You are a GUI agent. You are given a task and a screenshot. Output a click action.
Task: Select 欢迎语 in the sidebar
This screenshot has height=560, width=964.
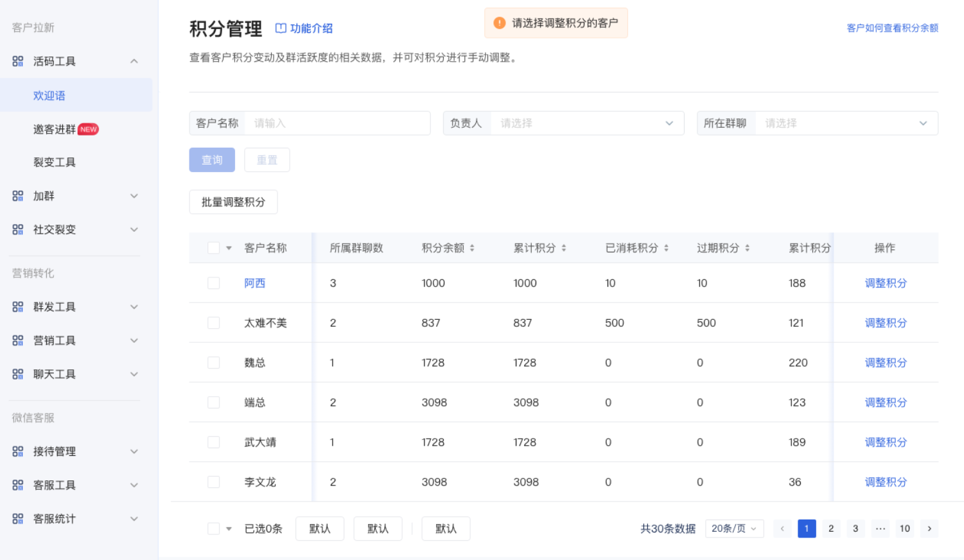click(x=76, y=95)
